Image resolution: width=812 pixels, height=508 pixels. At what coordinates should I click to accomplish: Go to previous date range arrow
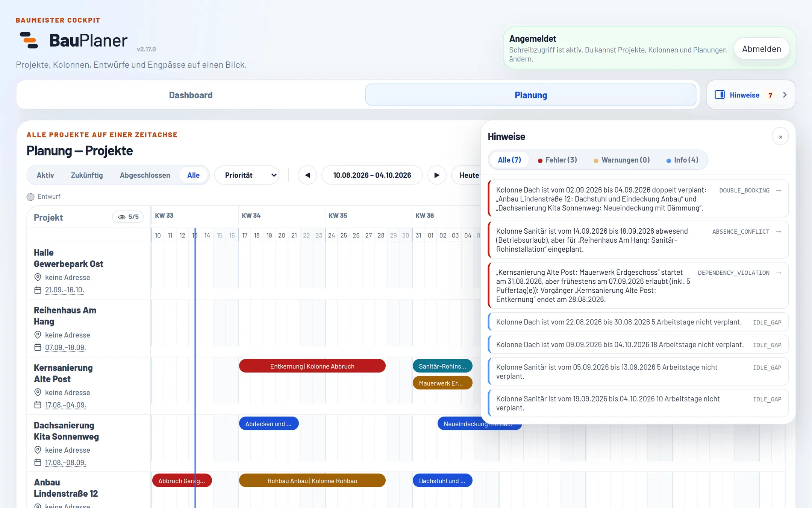(307, 175)
